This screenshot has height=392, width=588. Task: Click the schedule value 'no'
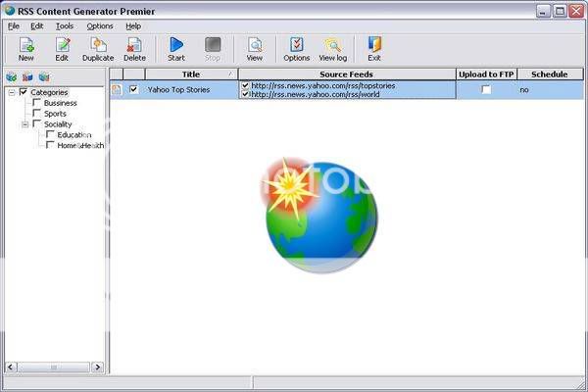[x=524, y=90]
